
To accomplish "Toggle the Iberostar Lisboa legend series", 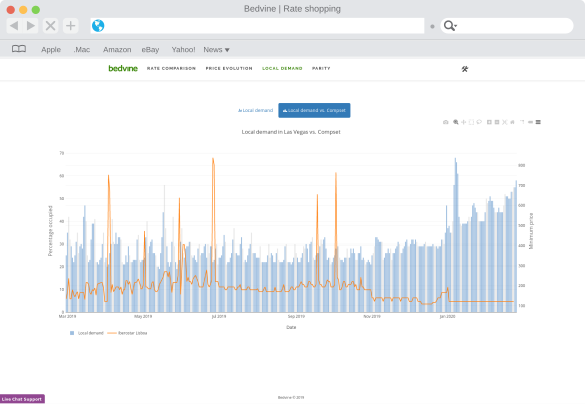I will (x=127, y=333).
